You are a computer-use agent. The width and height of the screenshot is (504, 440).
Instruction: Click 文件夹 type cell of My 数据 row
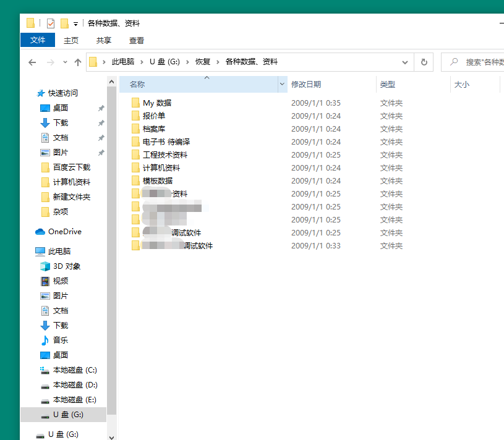[x=391, y=103]
